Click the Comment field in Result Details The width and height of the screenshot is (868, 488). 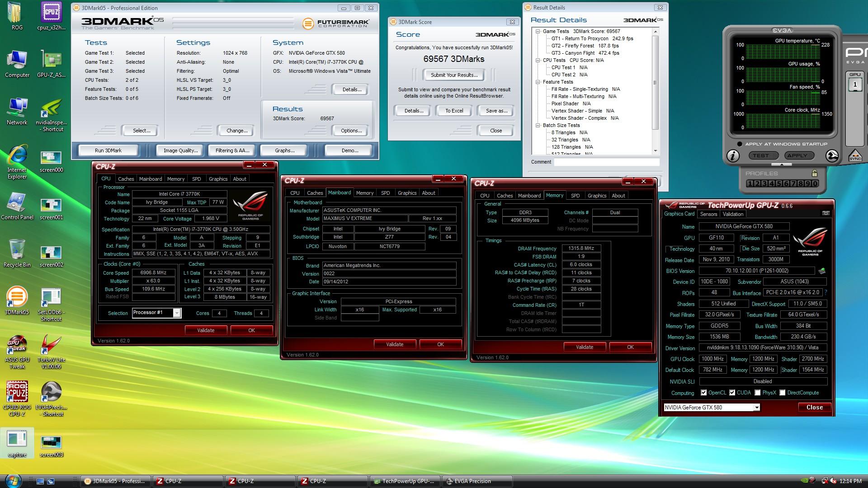click(x=607, y=162)
